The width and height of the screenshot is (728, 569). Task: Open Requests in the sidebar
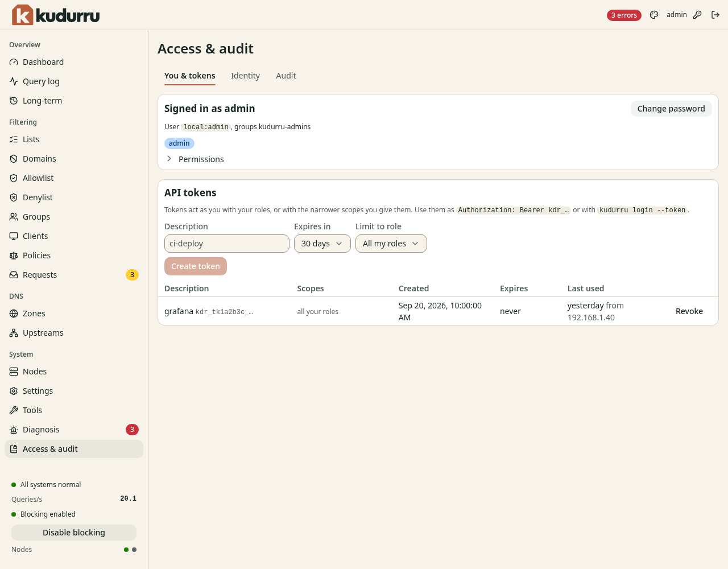point(74,275)
